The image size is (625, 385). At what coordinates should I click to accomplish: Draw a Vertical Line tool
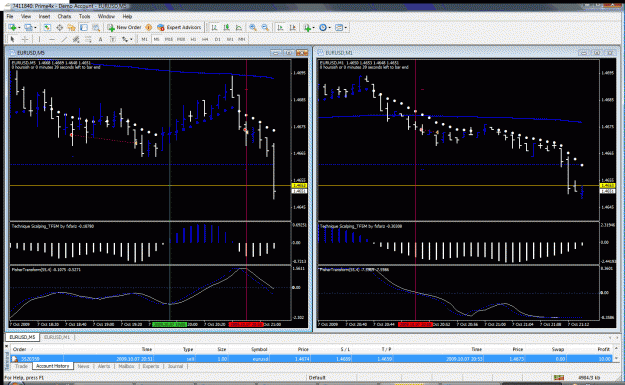[39, 39]
